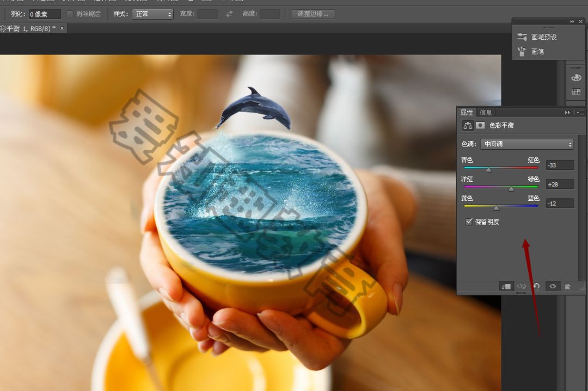Click the Cyan-Red slider handle

[x=488, y=170]
